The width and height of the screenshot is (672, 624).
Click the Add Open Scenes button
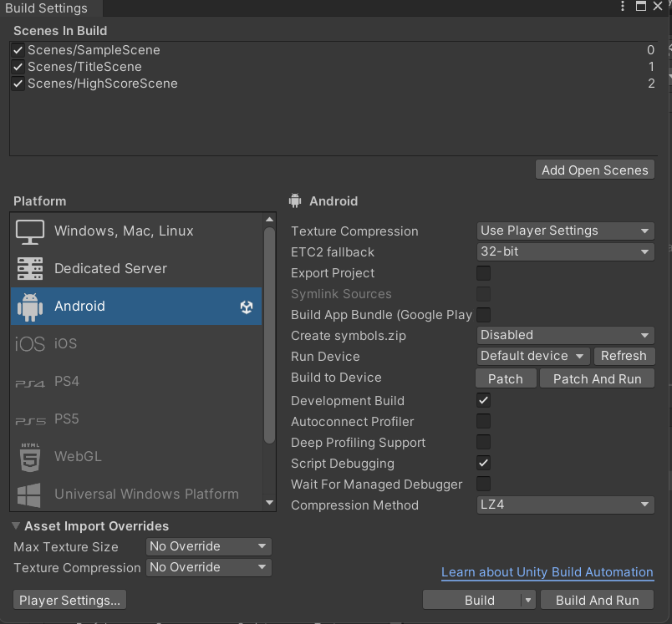click(595, 170)
